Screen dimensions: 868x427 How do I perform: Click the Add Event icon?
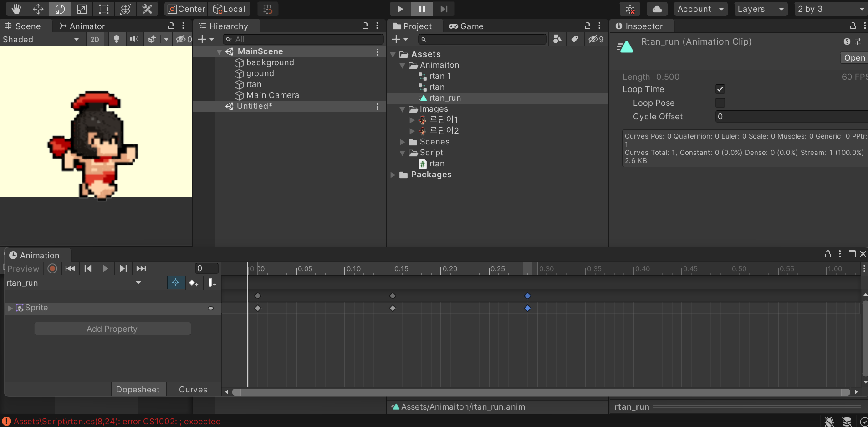click(x=212, y=283)
